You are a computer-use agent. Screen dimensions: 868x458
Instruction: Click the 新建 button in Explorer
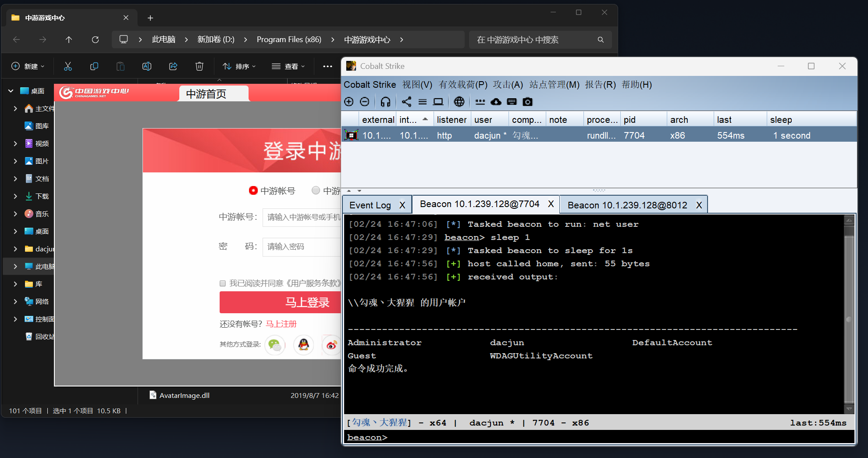pos(28,66)
